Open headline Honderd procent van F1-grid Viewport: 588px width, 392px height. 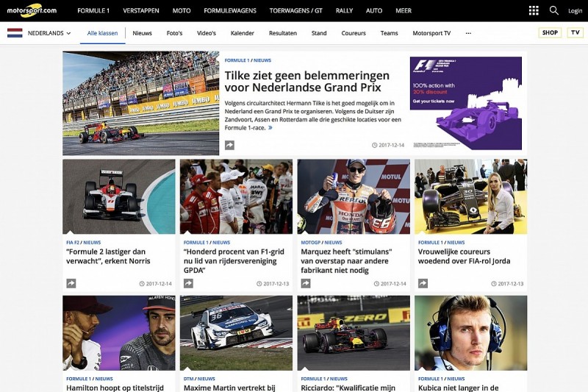(x=234, y=260)
